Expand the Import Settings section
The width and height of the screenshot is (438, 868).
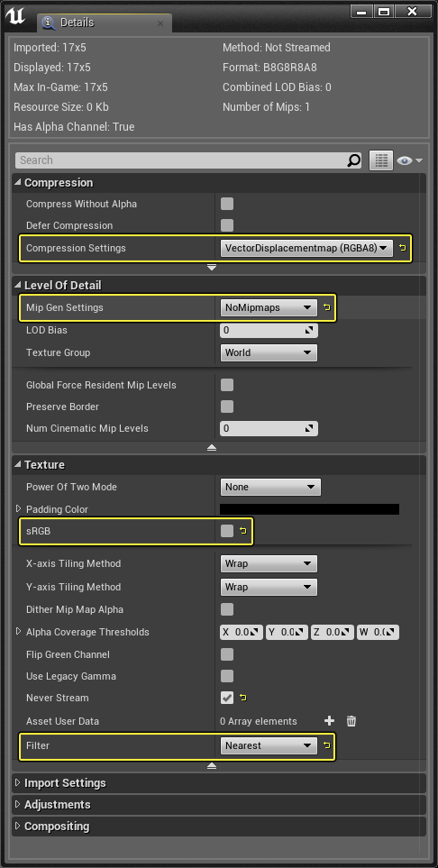pos(65,782)
